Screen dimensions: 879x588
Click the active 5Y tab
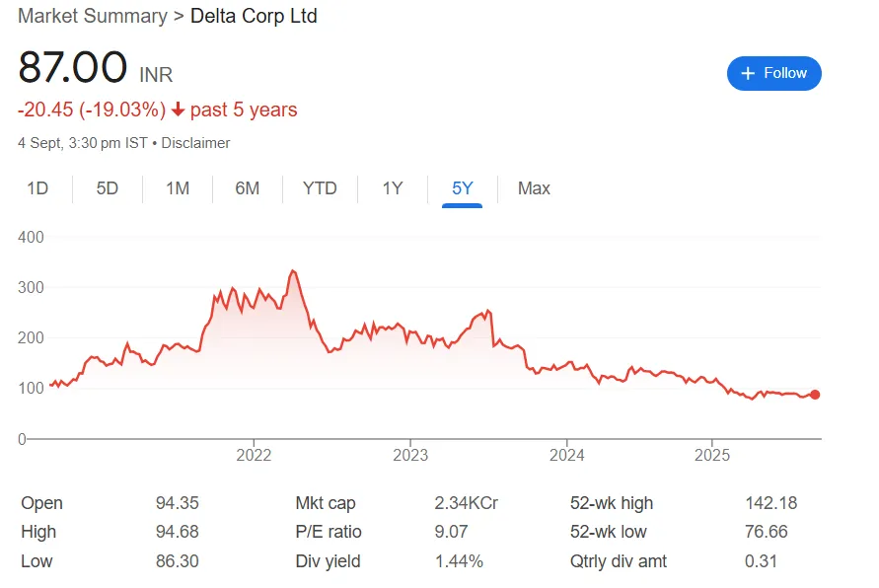coord(462,187)
